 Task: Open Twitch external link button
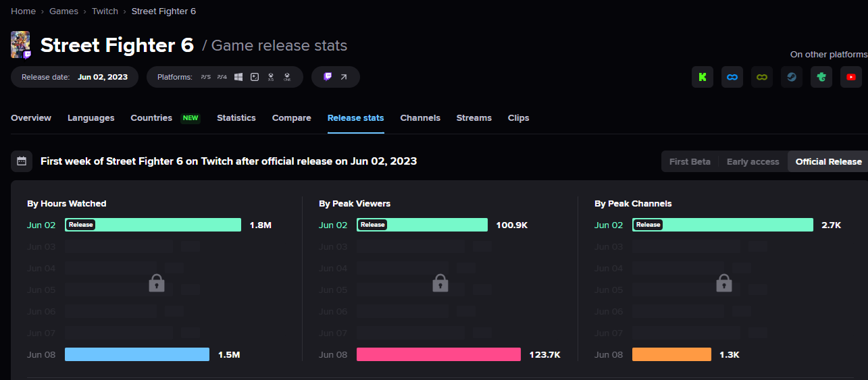[336, 77]
